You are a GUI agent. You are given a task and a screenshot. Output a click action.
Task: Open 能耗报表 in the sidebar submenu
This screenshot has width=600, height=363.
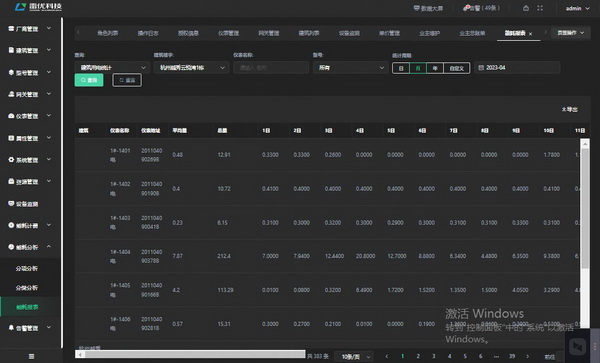click(27, 307)
